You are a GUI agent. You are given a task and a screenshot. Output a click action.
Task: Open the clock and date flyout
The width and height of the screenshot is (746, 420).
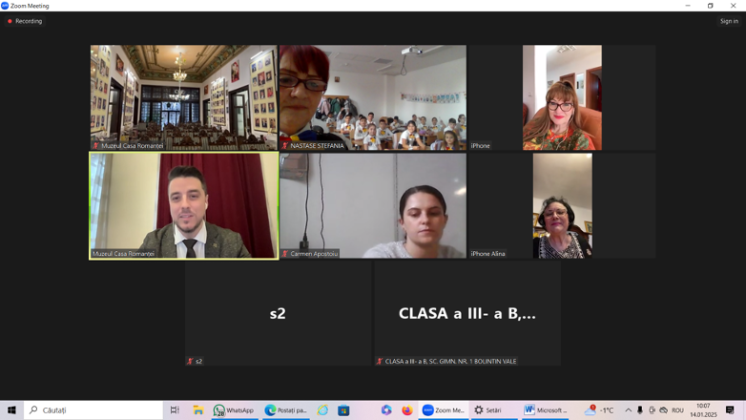703,410
